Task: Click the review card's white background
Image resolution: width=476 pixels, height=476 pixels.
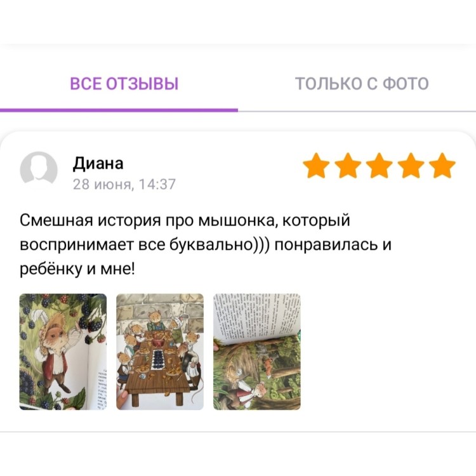Action: pos(380,349)
